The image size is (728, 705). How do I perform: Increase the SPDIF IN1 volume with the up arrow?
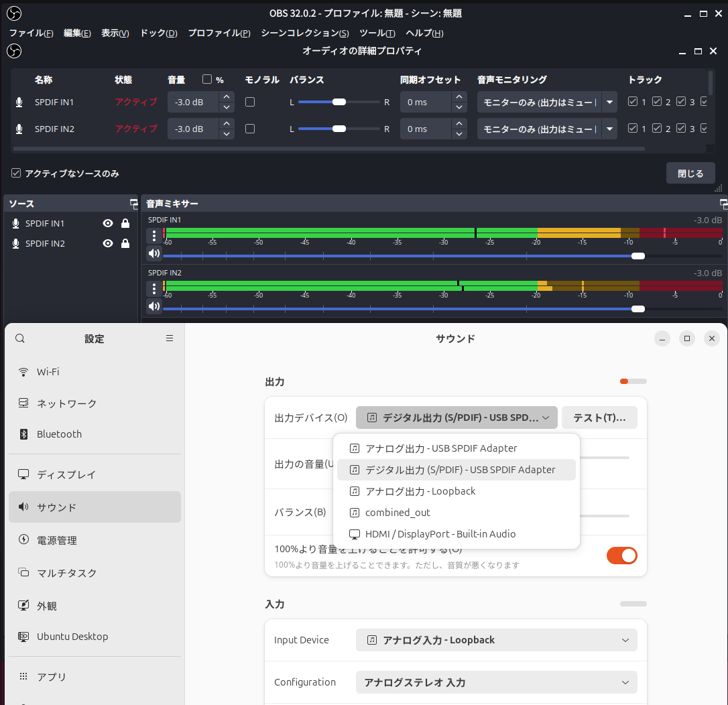227,97
